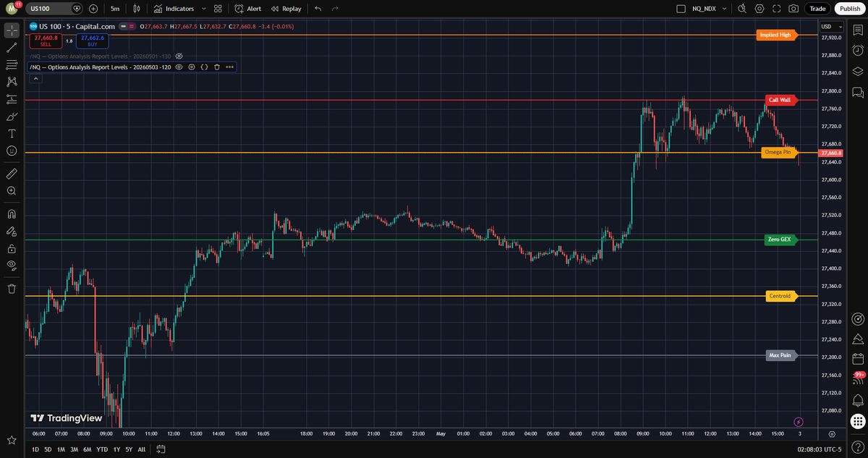Click the Publish button
Image resolution: width=868 pixels, height=458 pixels.
[x=849, y=9]
